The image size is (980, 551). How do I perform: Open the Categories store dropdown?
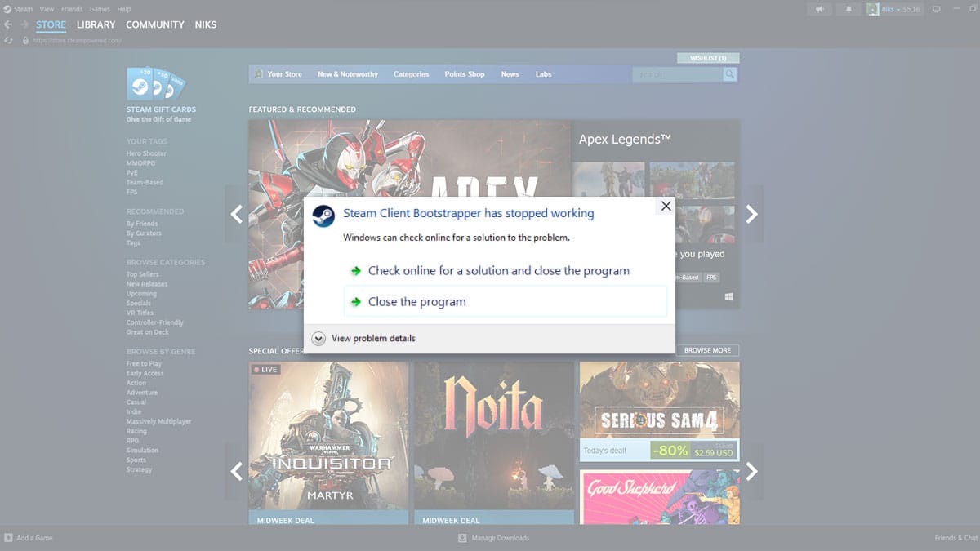[411, 74]
